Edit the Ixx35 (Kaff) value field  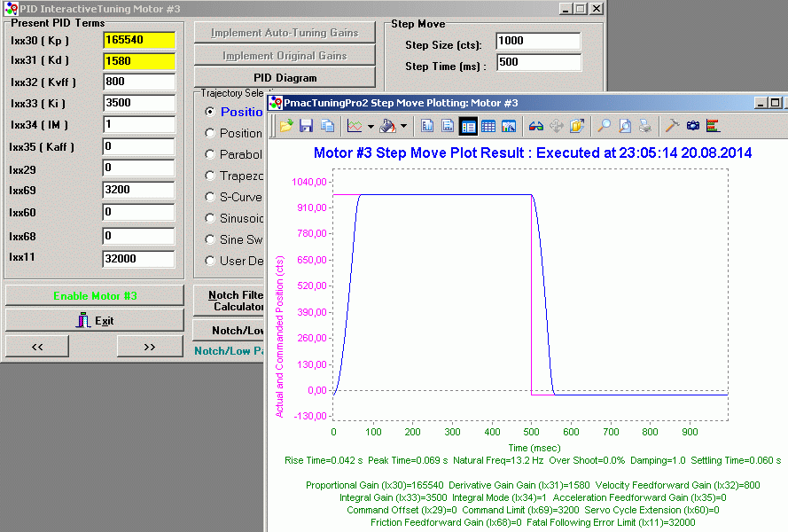pos(139,146)
